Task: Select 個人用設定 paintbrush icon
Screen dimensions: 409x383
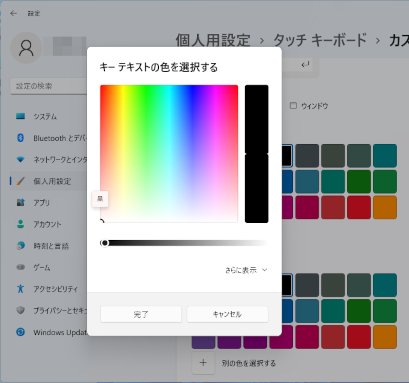Action: point(20,181)
